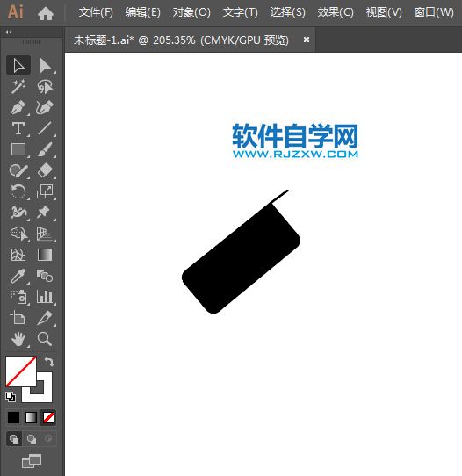Screen dimensions: 462x476
Task: Activate the Rotate tool
Action: coord(18,191)
